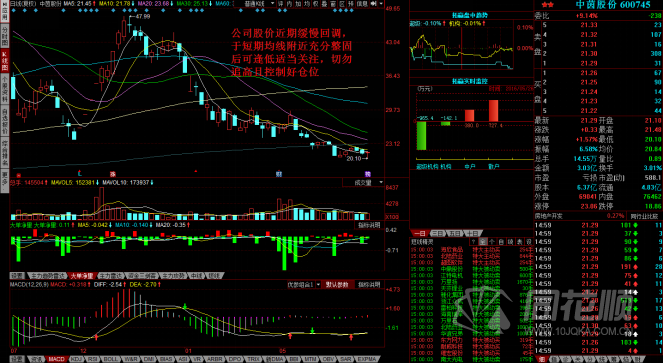Click the 指标说明 button in MACD panel
The image size is (663, 363).
coord(369,285)
